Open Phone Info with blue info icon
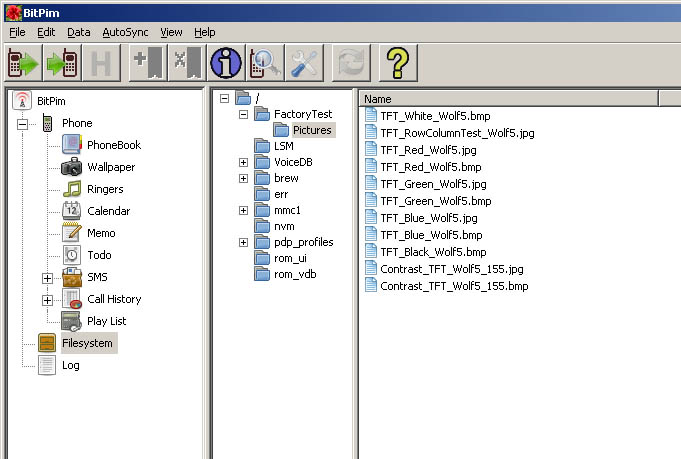 coord(226,63)
